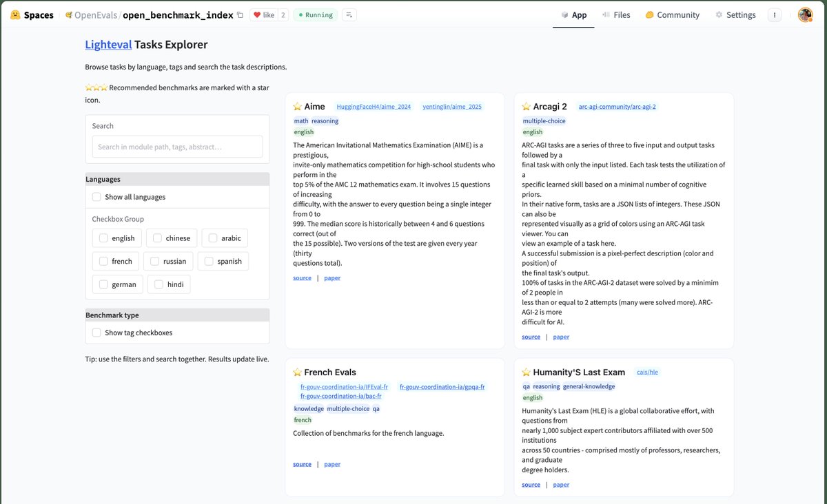Open the App tab

(x=574, y=14)
